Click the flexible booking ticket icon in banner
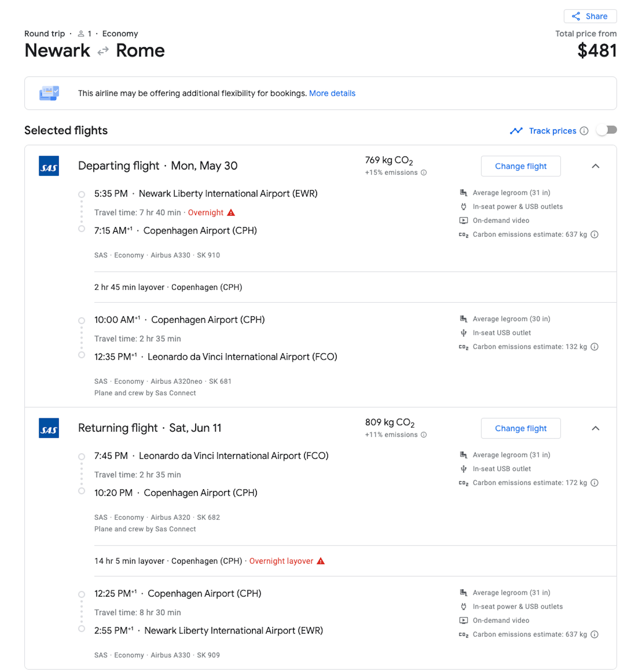 click(49, 93)
